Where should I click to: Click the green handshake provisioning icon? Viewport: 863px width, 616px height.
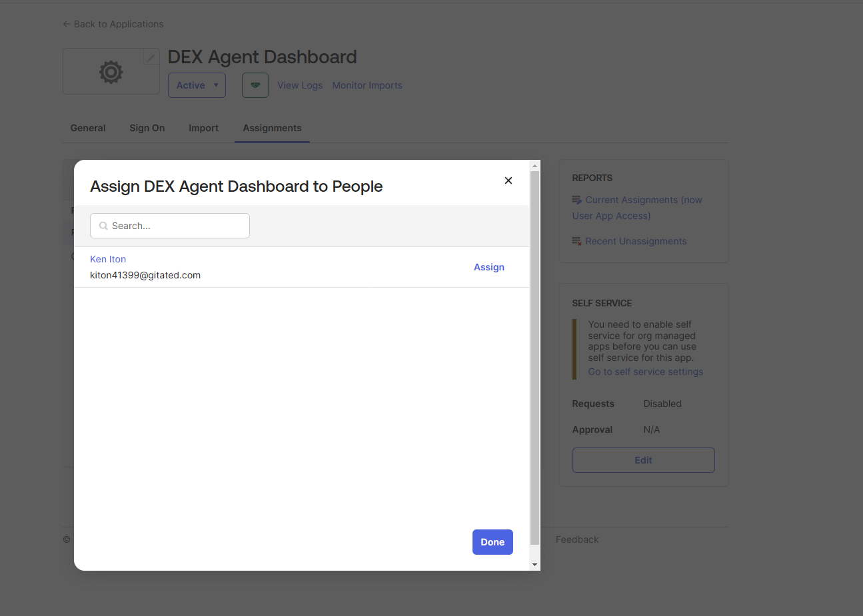point(255,85)
